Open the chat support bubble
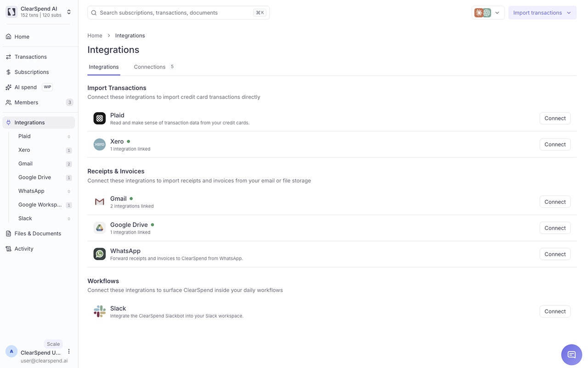This screenshot has width=588, height=368. [571, 355]
